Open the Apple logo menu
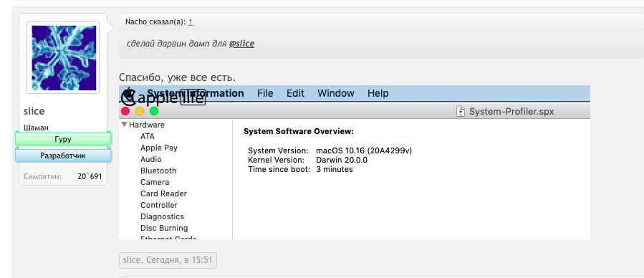This screenshot has height=278, width=644. click(128, 93)
